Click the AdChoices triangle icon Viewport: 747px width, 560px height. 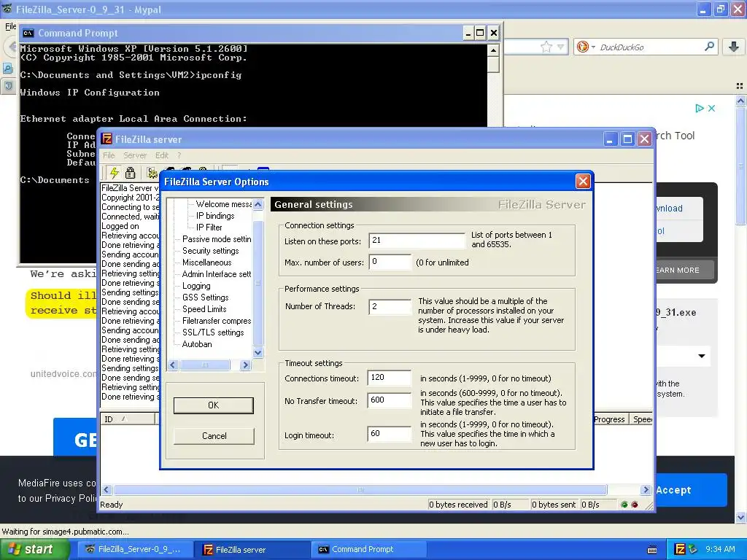[700, 108]
